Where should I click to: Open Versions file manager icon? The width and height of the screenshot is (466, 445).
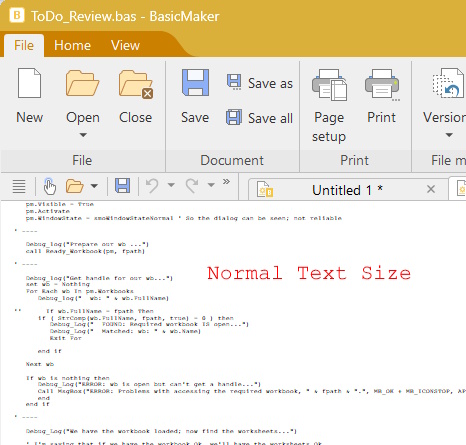(448, 83)
